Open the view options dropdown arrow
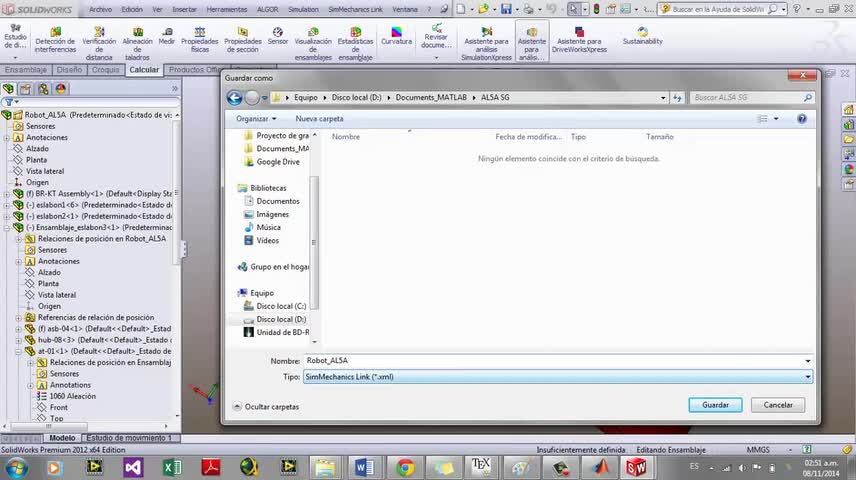This screenshot has height=480, width=856. [x=776, y=118]
